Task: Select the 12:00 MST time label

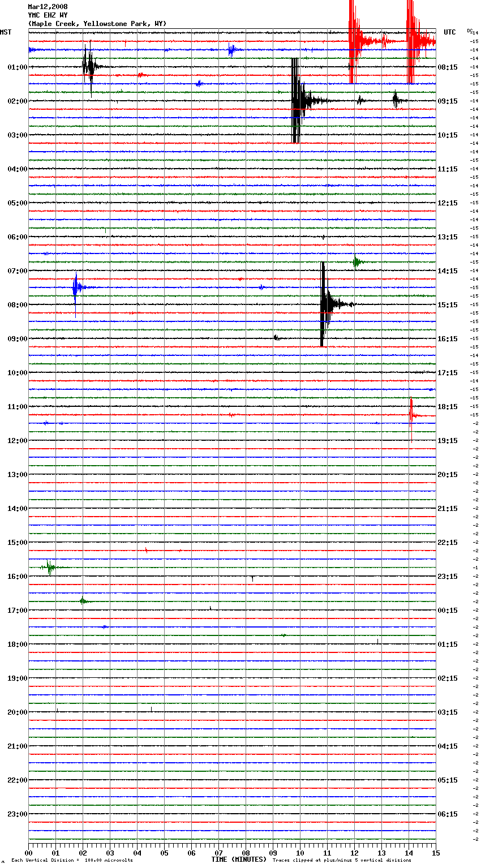Action: (x=17, y=441)
